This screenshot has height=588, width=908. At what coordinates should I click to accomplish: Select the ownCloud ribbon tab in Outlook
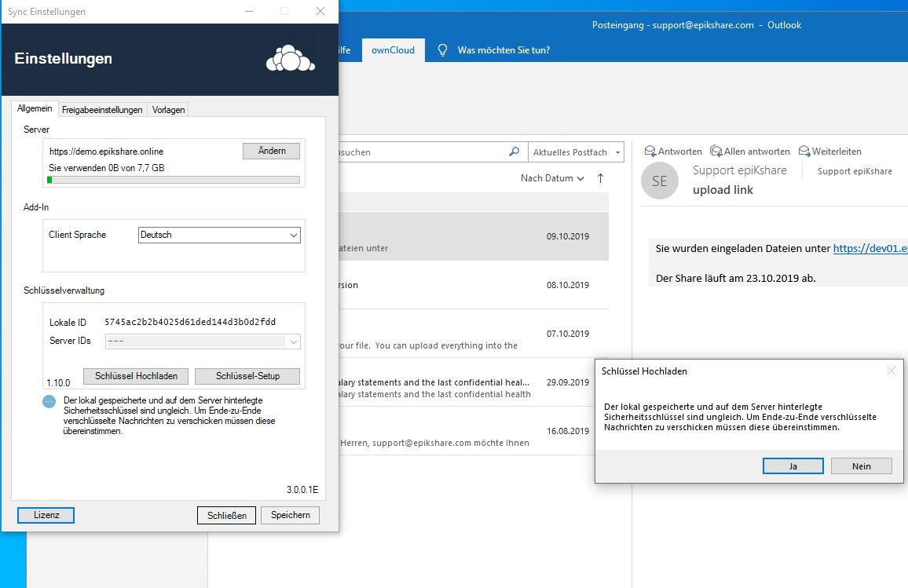(x=394, y=50)
